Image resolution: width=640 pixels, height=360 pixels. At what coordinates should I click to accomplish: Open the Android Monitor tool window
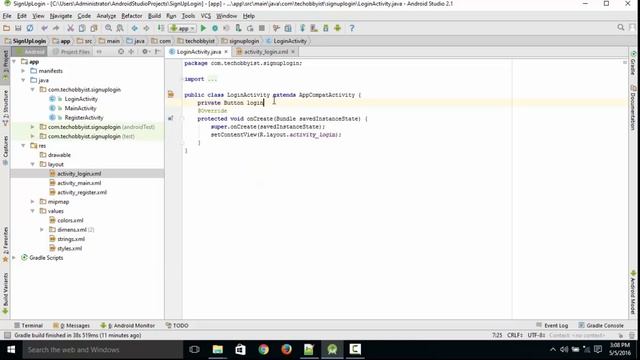tap(128, 325)
